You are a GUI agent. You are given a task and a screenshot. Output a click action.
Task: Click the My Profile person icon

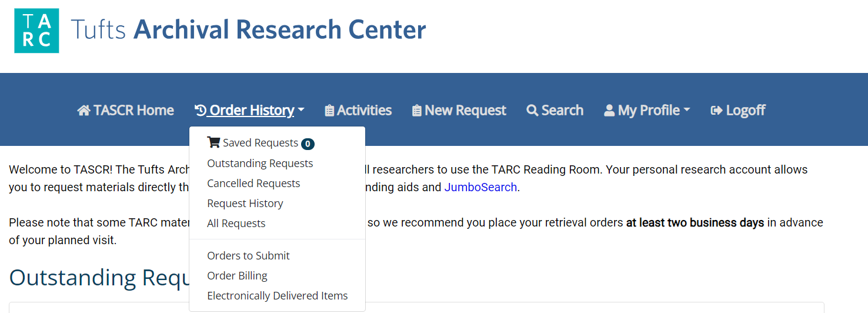[609, 111]
